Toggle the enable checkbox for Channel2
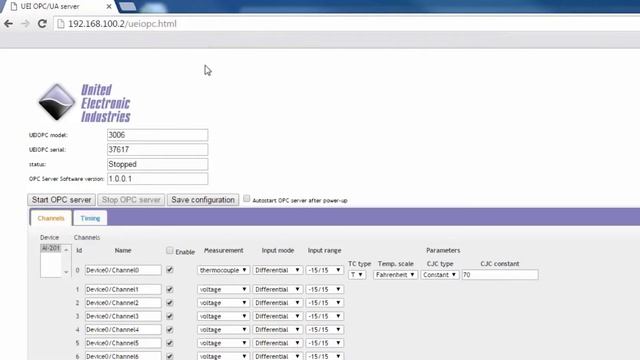Viewport: 640px width, 360px height. (170, 303)
